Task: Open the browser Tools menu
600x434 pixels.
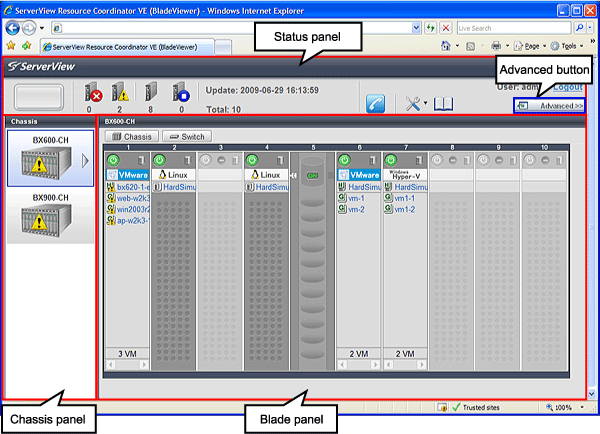Action: pyautogui.click(x=565, y=46)
